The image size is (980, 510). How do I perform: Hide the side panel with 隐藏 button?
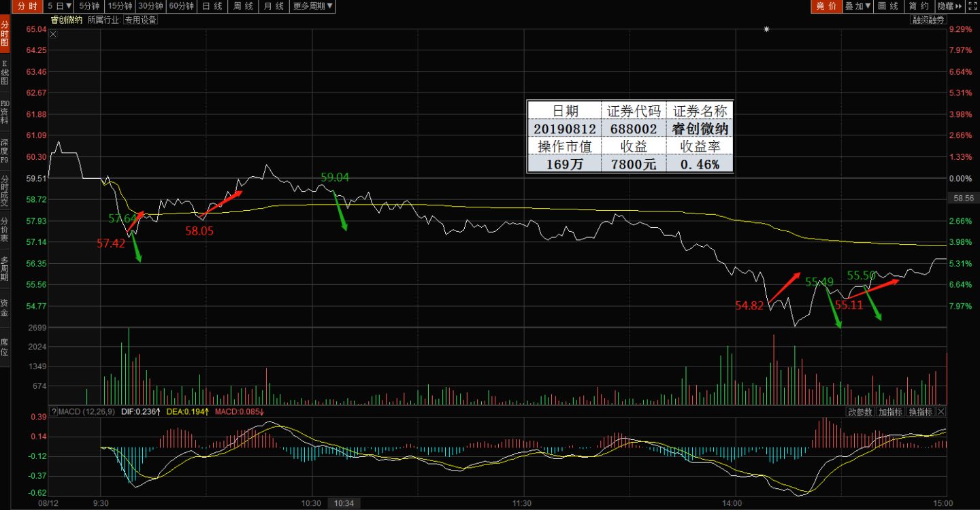tap(949, 6)
